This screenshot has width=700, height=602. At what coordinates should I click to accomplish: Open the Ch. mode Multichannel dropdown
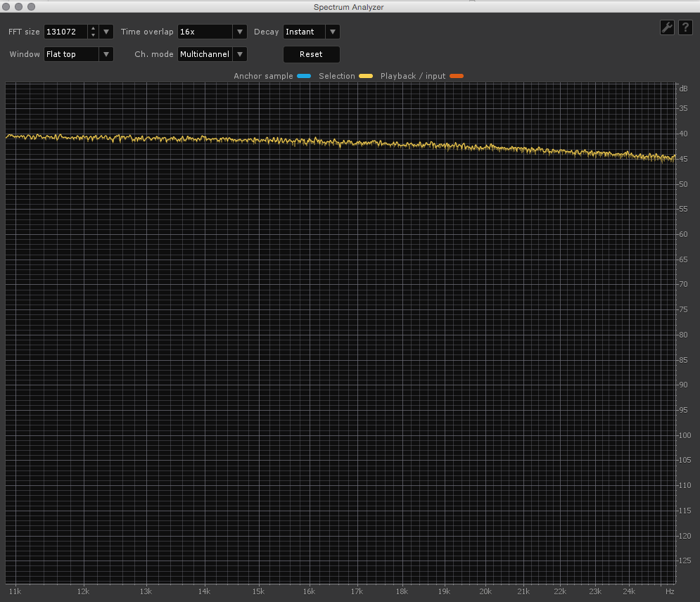point(212,54)
